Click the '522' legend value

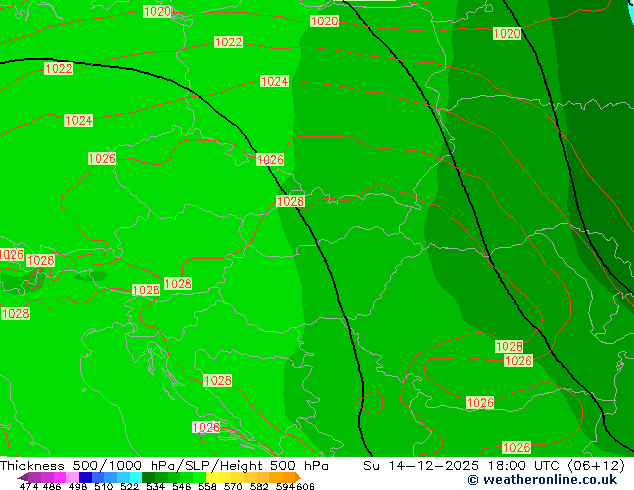[x=129, y=486]
